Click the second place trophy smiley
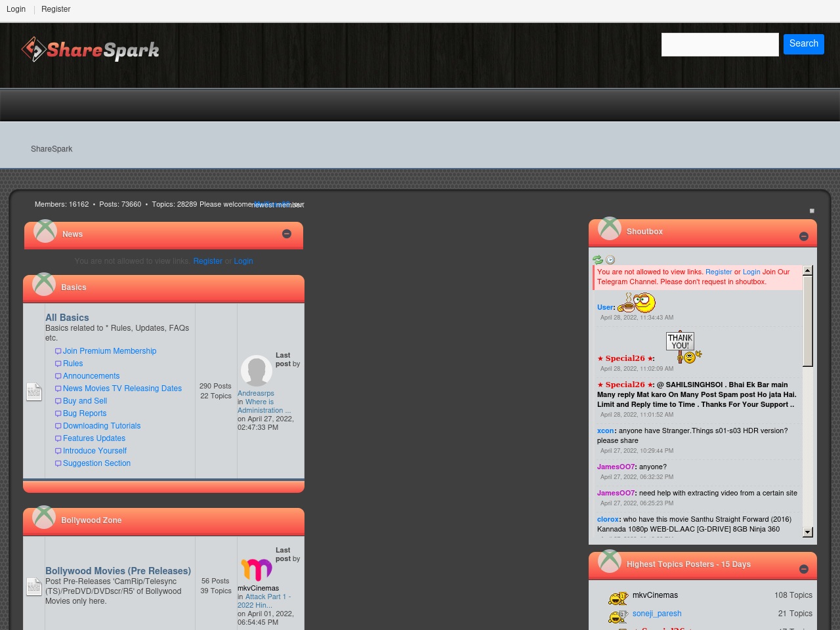This screenshot has height=630, width=840. point(618,617)
